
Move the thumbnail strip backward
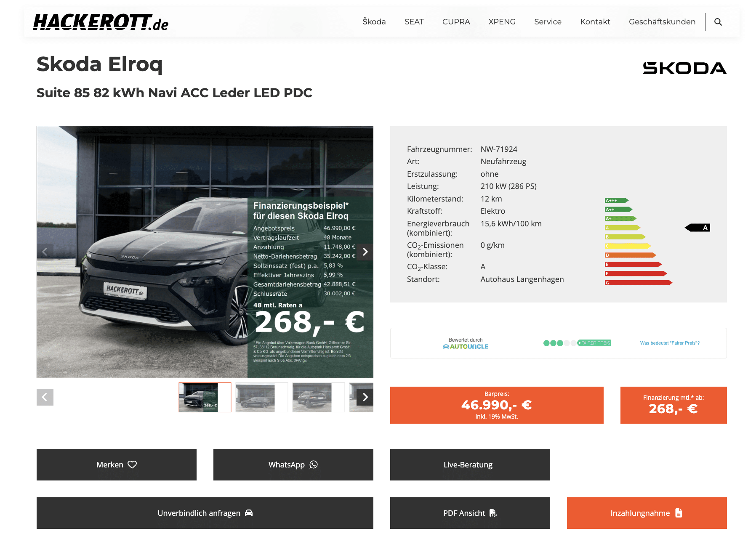tap(45, 397)
